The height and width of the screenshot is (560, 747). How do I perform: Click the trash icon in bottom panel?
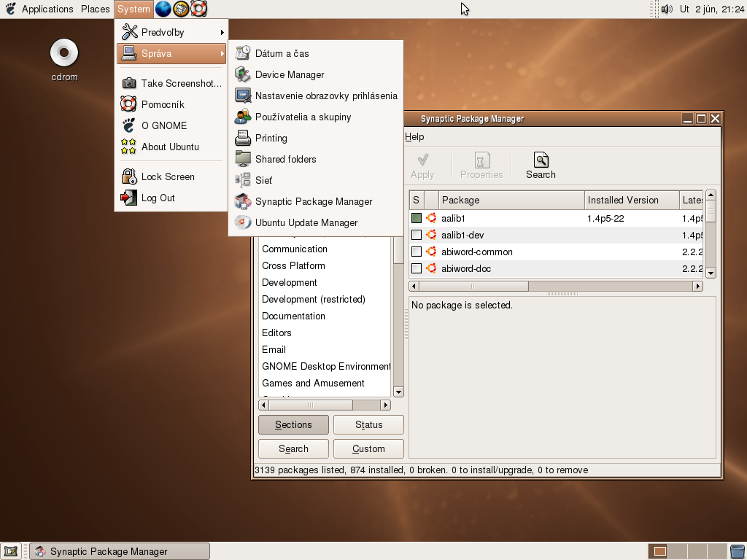[x=738, y=551]
